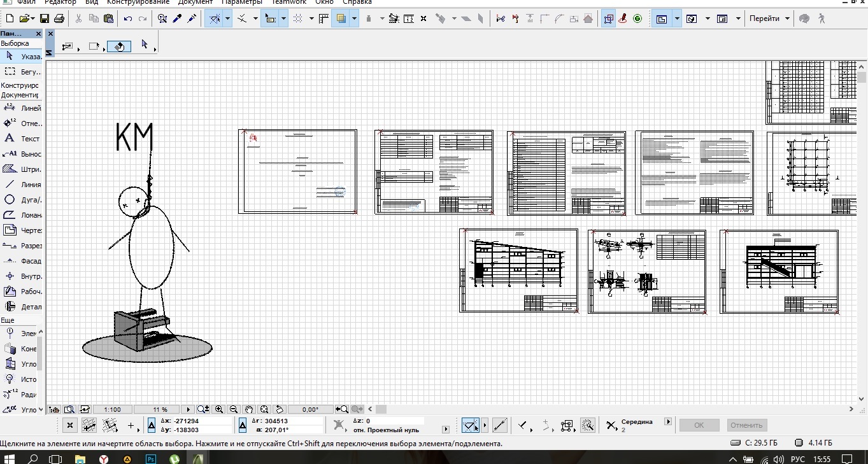The width and height of the screenshot is (868, 464).
Task: Toggle the relative coordinates triangle beside Δx
Action: point(151,425)
